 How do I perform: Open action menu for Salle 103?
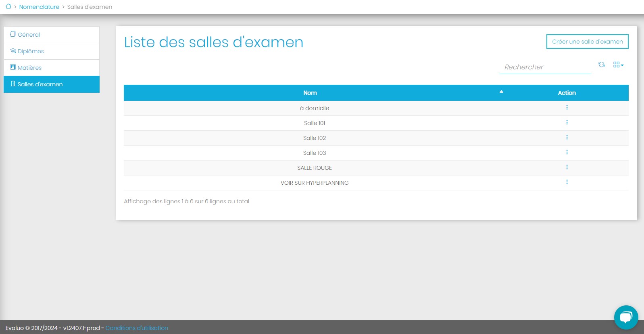point(567,152)
